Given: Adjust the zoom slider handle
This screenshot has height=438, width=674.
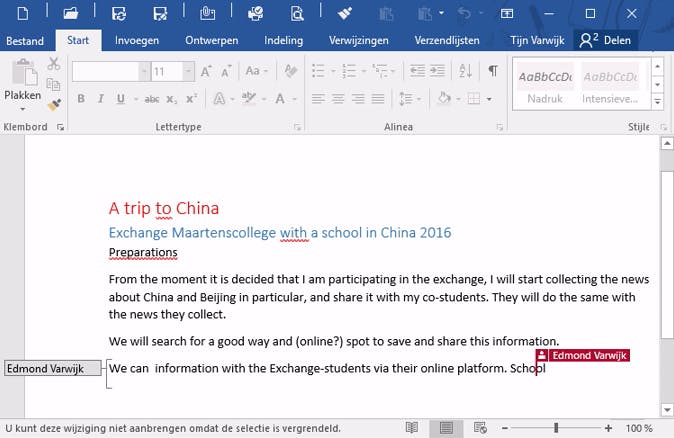Looking at the screenshot, I should click(x=556, y=428).
